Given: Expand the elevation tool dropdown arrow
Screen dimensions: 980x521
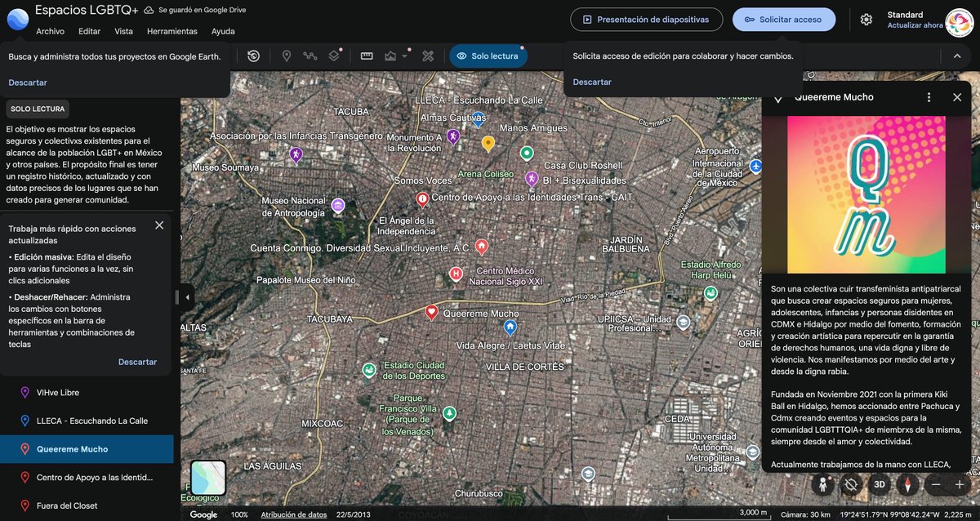Looking at the screenshot, I should pos(406,56).
